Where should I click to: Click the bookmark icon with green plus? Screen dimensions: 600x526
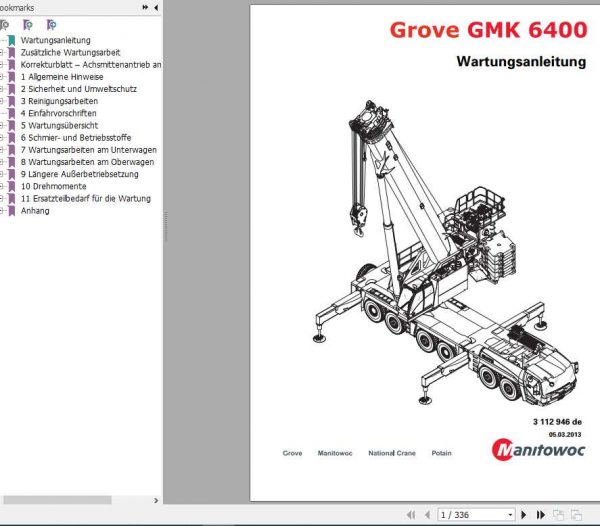coord(28,25)
